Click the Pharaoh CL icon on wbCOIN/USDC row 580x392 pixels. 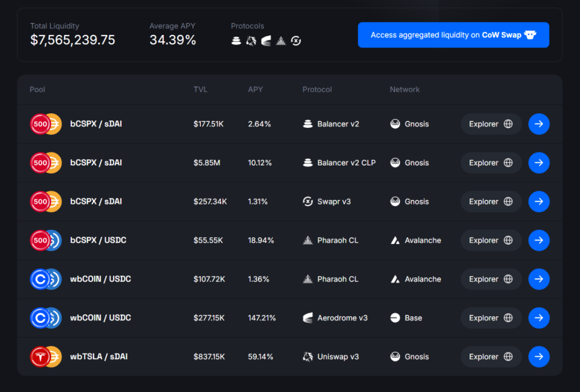(308, 279)
